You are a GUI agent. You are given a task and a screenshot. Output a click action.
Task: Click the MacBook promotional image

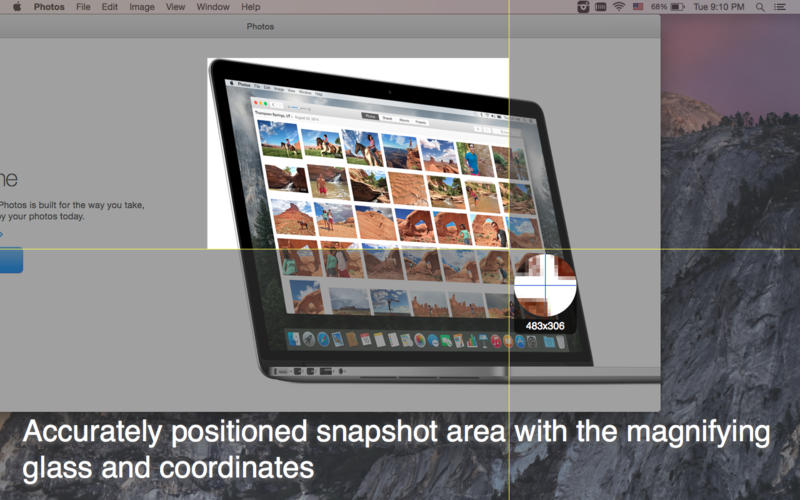coord(434,219)
